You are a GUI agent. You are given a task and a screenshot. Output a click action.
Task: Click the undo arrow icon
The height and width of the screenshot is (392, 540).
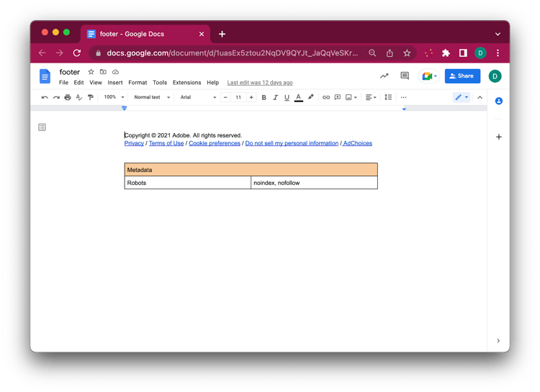point(45,97)
